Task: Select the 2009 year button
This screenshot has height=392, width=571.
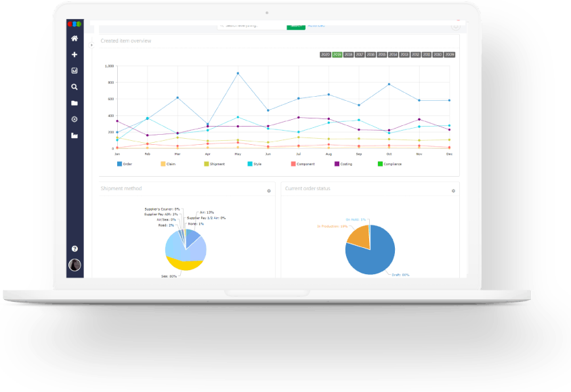Action: click(450, 55)
